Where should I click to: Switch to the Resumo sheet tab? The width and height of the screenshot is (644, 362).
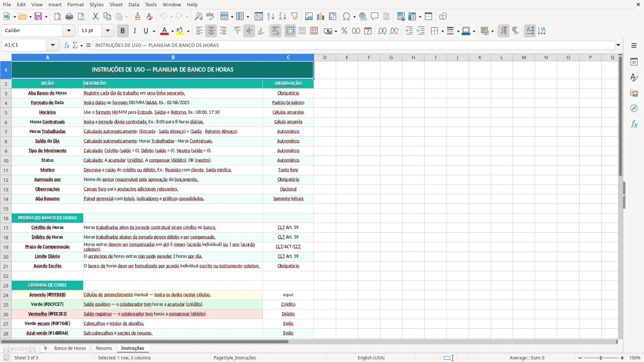pos(104,348)
